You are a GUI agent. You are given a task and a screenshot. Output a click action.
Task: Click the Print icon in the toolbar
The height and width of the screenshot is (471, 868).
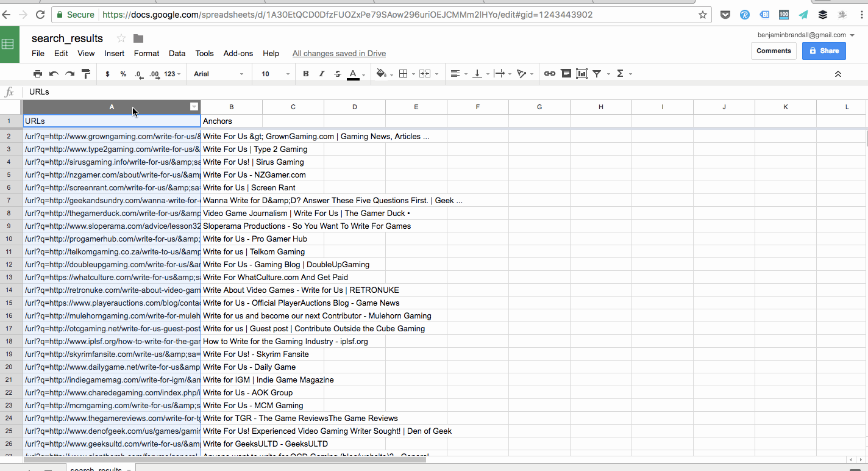[x=38, y=74]
